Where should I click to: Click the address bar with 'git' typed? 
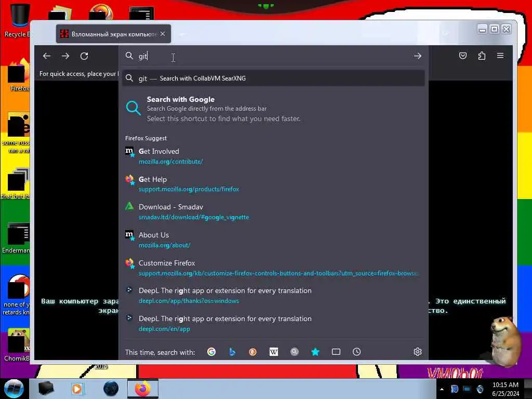(x=273, y=56)
